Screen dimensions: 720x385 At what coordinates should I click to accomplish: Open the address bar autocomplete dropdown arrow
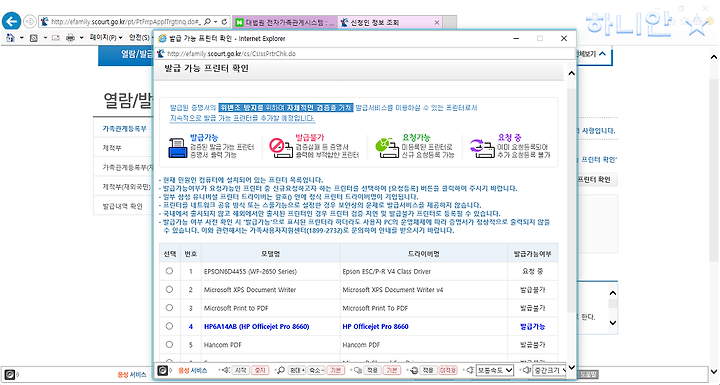coord(216,22)
